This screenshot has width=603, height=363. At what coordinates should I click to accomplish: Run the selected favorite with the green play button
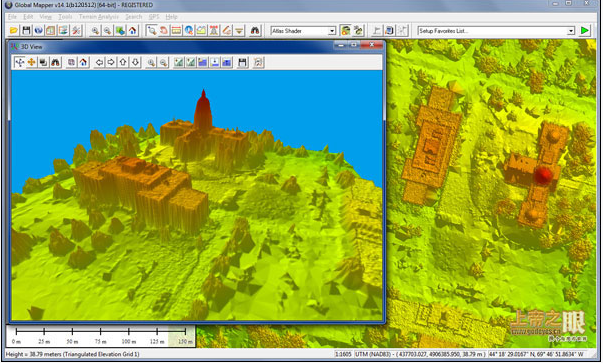[585, 30]
